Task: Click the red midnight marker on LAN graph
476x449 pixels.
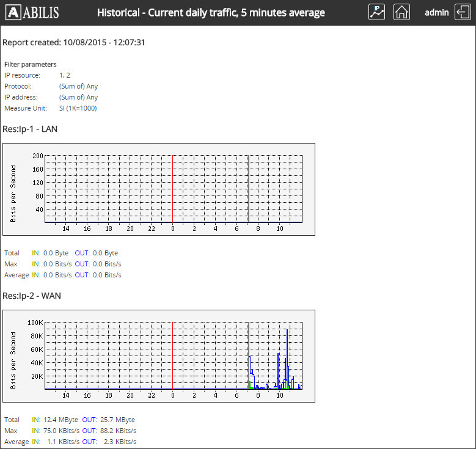Action: 173,189
